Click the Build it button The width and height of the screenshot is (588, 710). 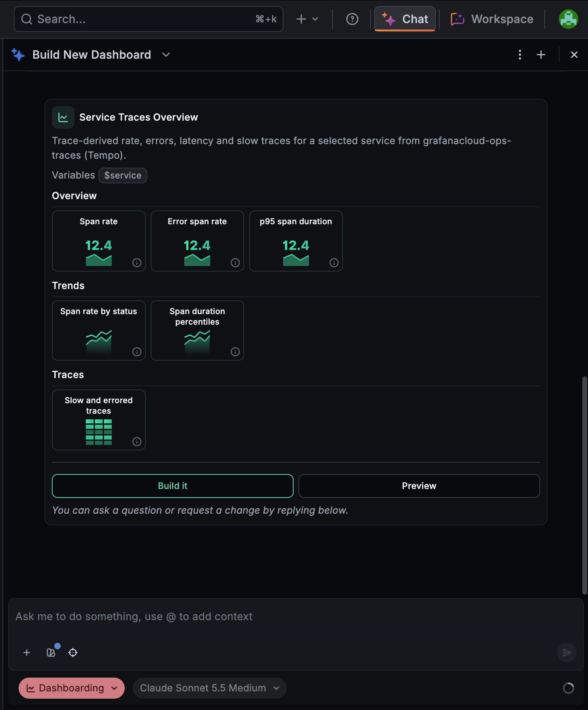[x=173, y=486]
